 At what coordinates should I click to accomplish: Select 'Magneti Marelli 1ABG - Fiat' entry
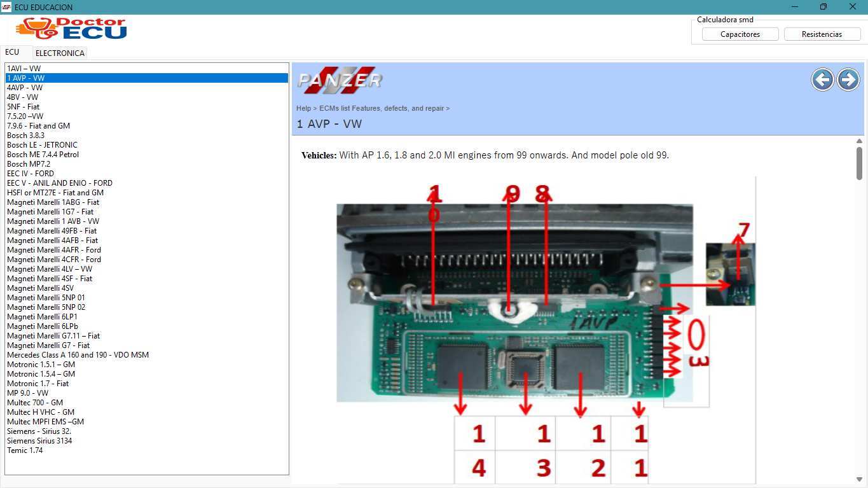[x=147, y=202]
